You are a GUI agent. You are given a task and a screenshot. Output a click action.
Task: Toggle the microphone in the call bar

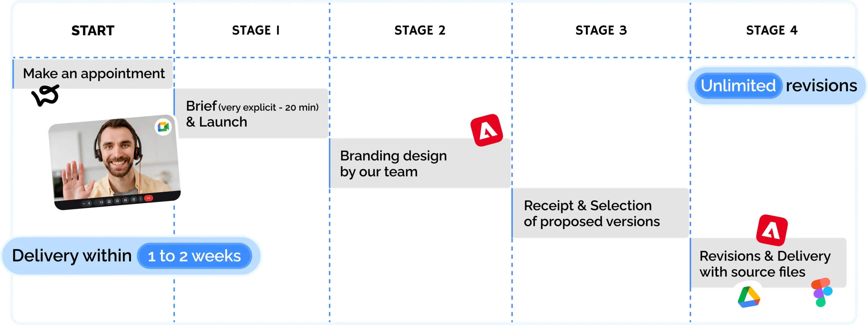coord(89,203)
